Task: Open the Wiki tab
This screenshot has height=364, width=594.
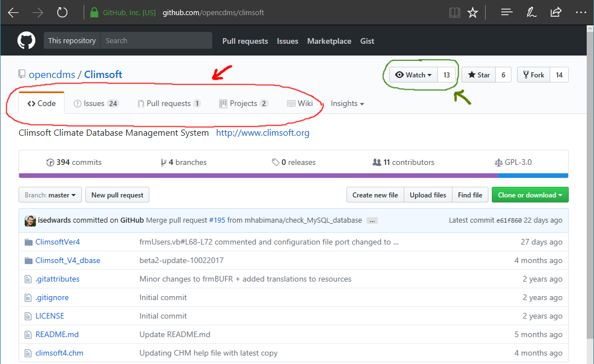Action: click(300, 104)
